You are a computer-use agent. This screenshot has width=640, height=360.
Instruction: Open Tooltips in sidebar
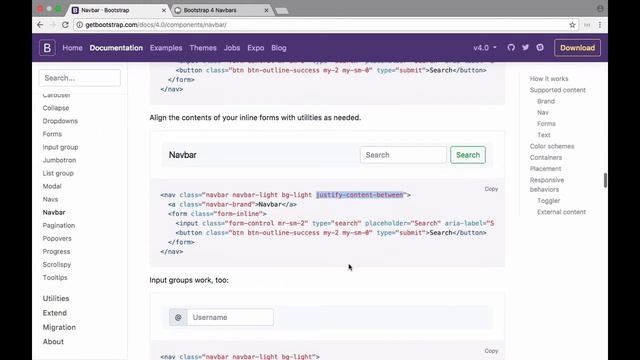click(x=55, y=278)
